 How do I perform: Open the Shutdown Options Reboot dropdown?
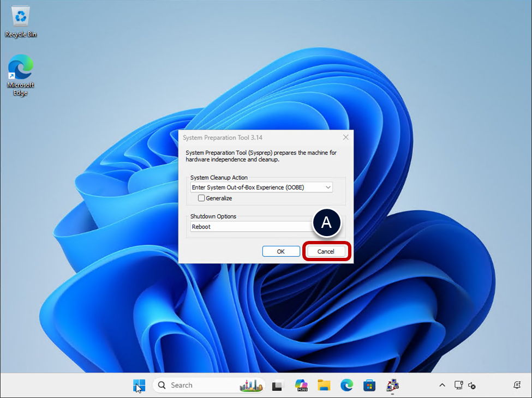pyautogui.click(x=251, y=227)
